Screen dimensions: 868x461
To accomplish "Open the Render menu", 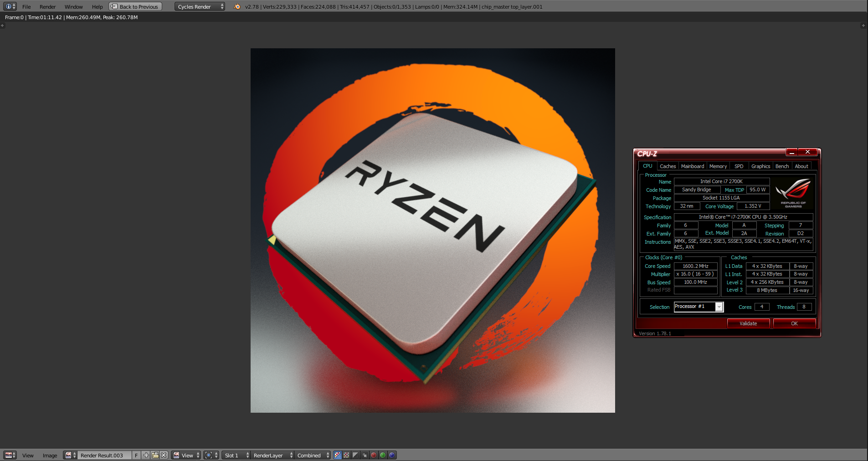I will pos(47,7).
